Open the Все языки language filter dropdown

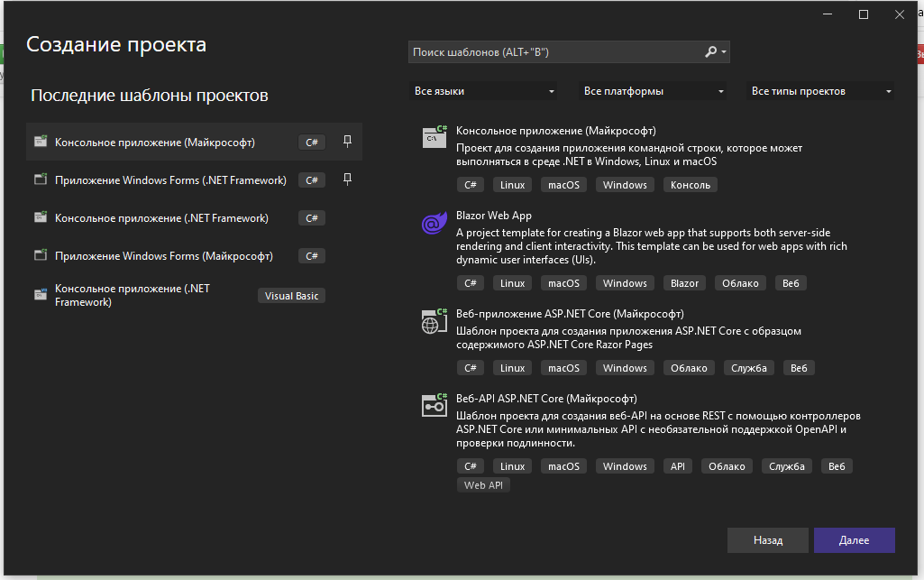[x=483, y=91]
